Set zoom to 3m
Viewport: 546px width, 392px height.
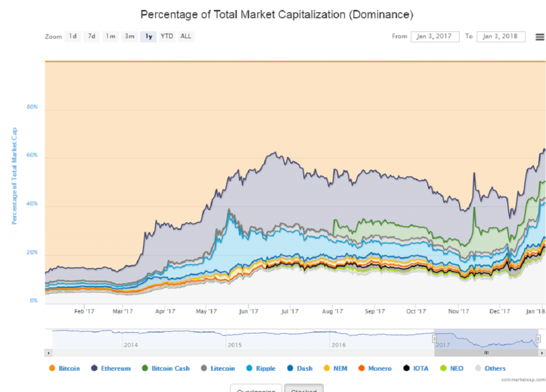[130, 37]
